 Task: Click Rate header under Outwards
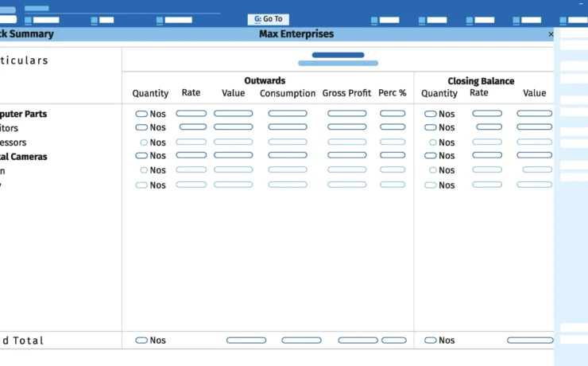[191, 93]
